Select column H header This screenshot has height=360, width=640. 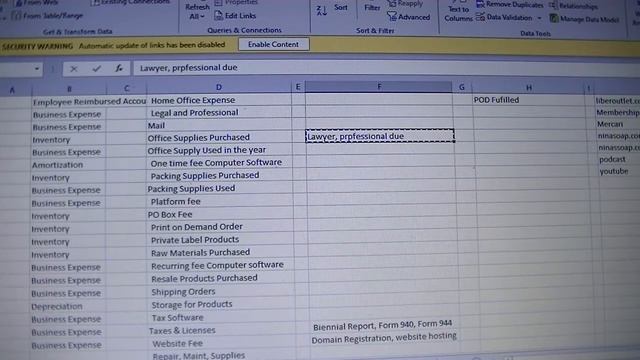[x=529, y=87]
